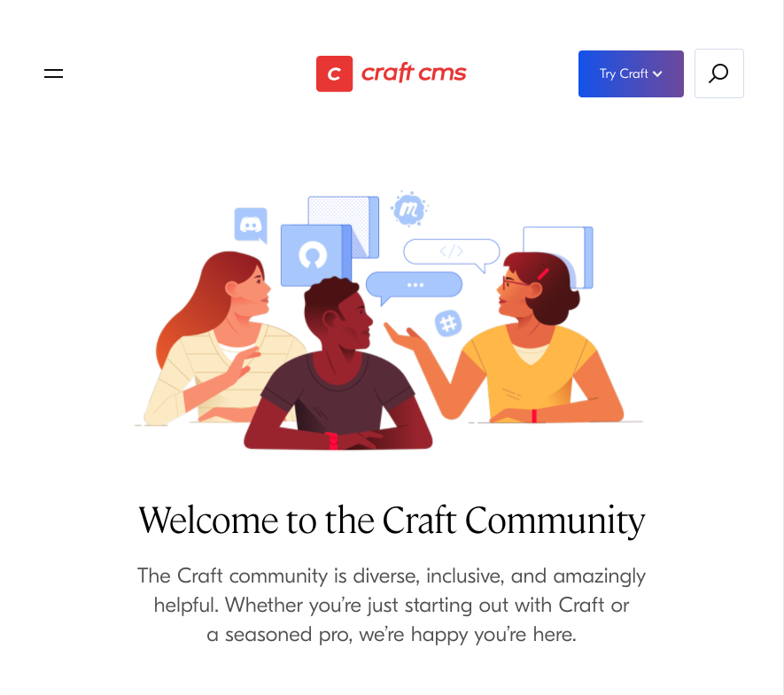Click the Meetup 'm' splat icon
Image resolution: width=784 pixels, height=695 pixels.
pyautogui.click(x=409, y=208)
